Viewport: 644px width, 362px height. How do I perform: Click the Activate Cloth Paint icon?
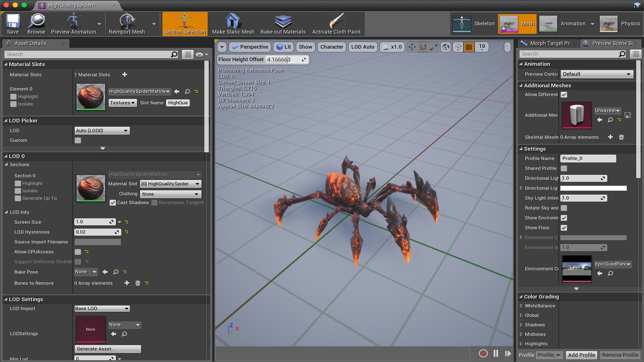click(x=336, y=24)
